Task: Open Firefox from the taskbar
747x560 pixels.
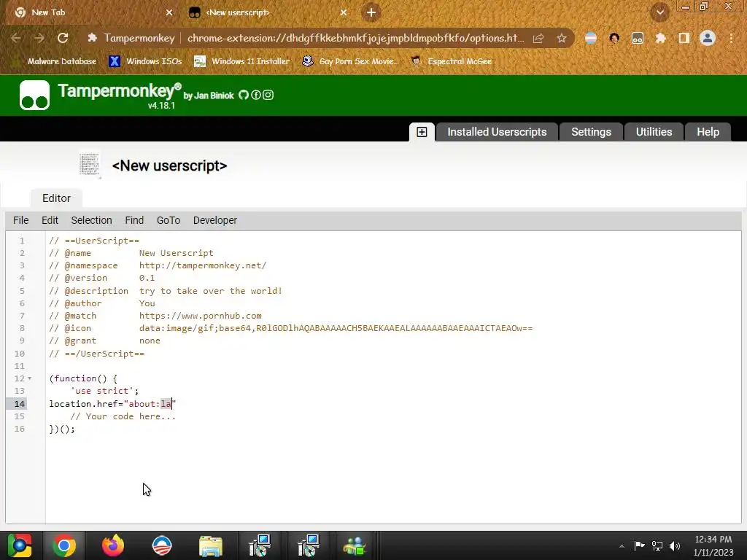Action: [x=113, y=545]
